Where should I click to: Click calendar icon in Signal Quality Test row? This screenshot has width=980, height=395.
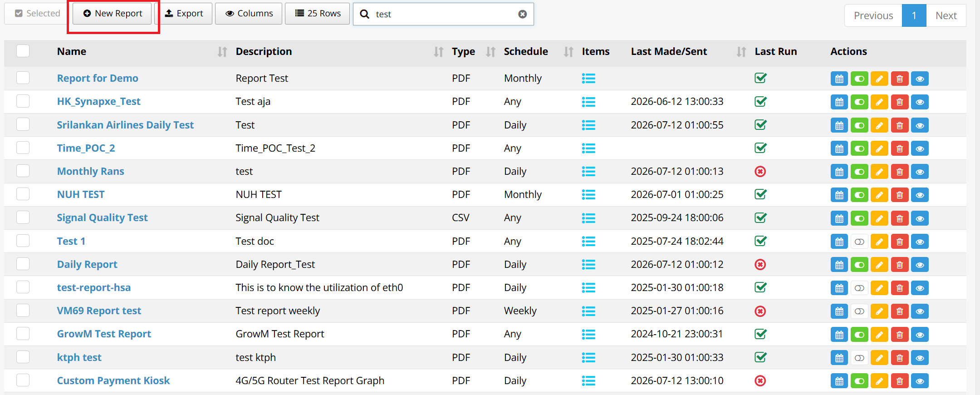coord(839,218)
